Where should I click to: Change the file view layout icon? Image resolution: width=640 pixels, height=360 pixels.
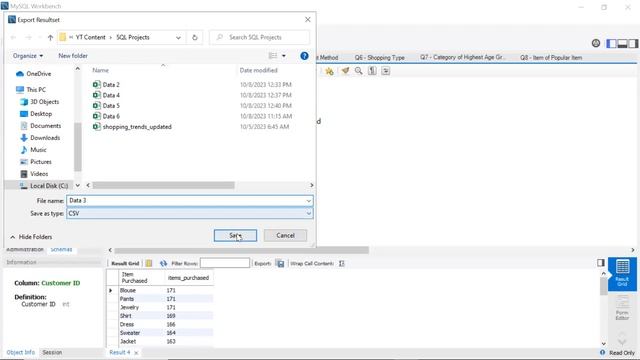pos(273,56)
